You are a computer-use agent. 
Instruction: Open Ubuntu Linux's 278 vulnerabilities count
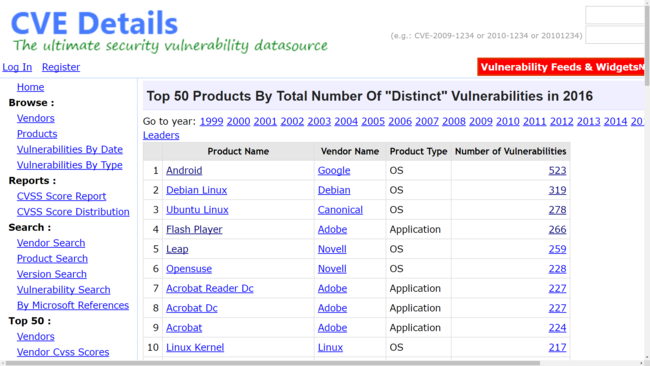[x=558, y=210]
